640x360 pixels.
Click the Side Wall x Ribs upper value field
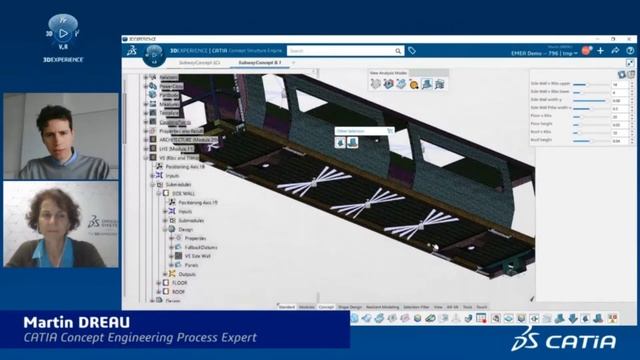pos(620,84)
